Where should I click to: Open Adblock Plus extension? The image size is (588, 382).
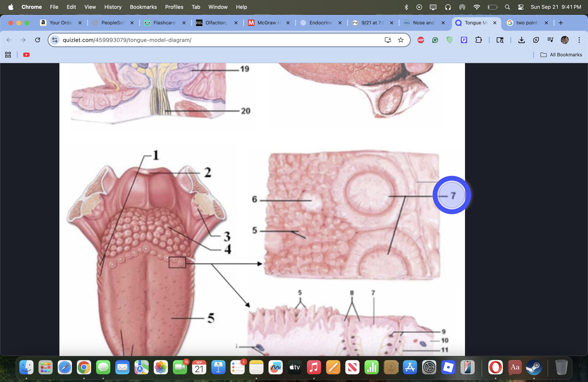tap(421, 40)
